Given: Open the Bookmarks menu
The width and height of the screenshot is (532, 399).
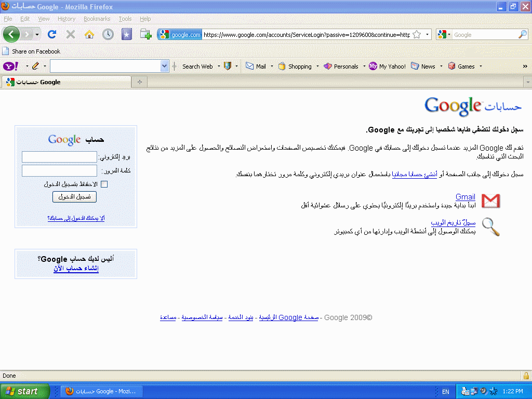Looking at the screenshot, I should coord(97,19).
